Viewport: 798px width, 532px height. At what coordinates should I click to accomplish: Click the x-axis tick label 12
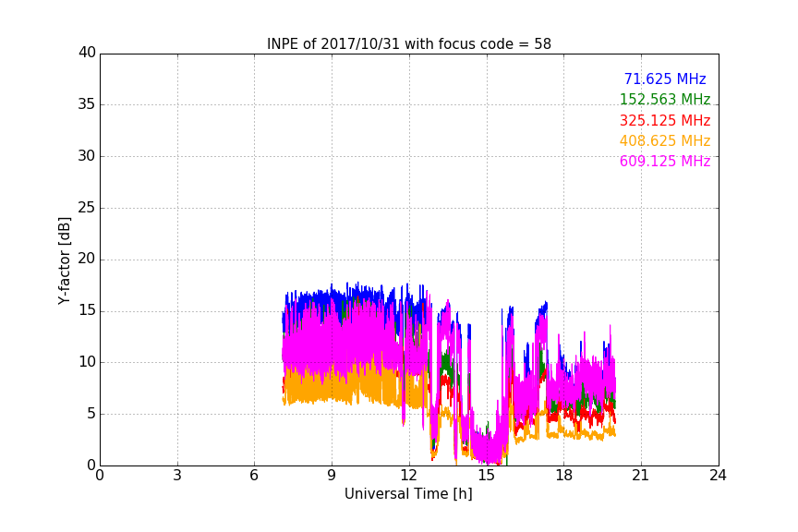click(408, 476)
